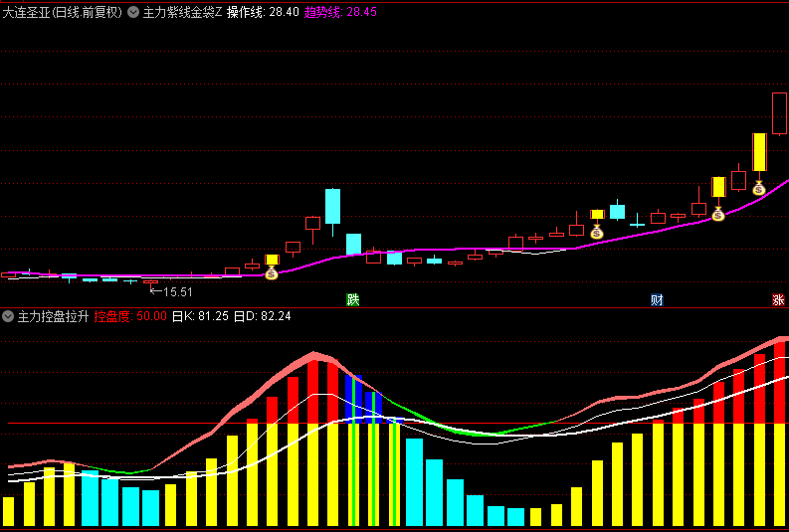This screenshot has height=532, width=789.
Task: Open dropdown beside 主力紫线金袋Z indicator
Action: pos(133,13)
